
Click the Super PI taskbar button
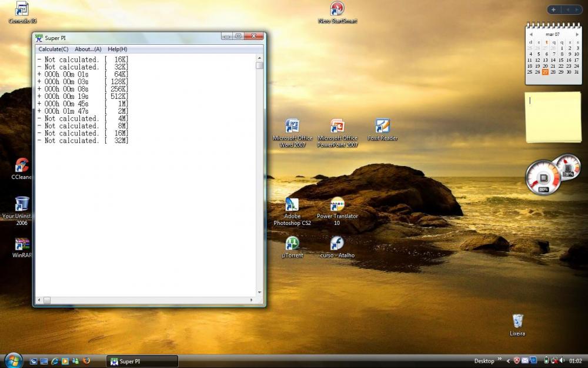point(142,361)
